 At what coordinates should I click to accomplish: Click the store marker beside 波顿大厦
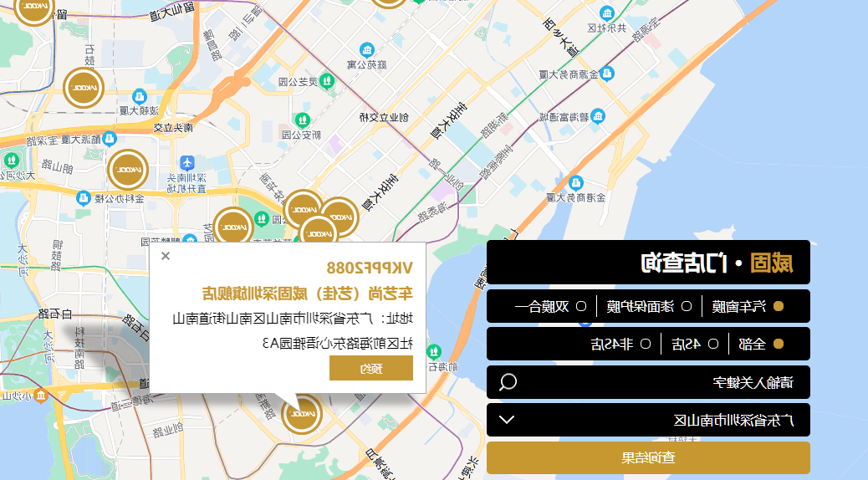84,88
